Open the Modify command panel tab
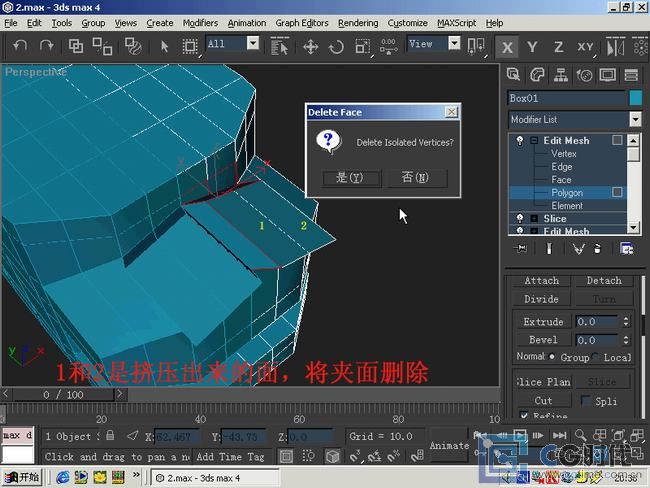The width and height of the screenshot is (650, 488). (x=537, y=75)
